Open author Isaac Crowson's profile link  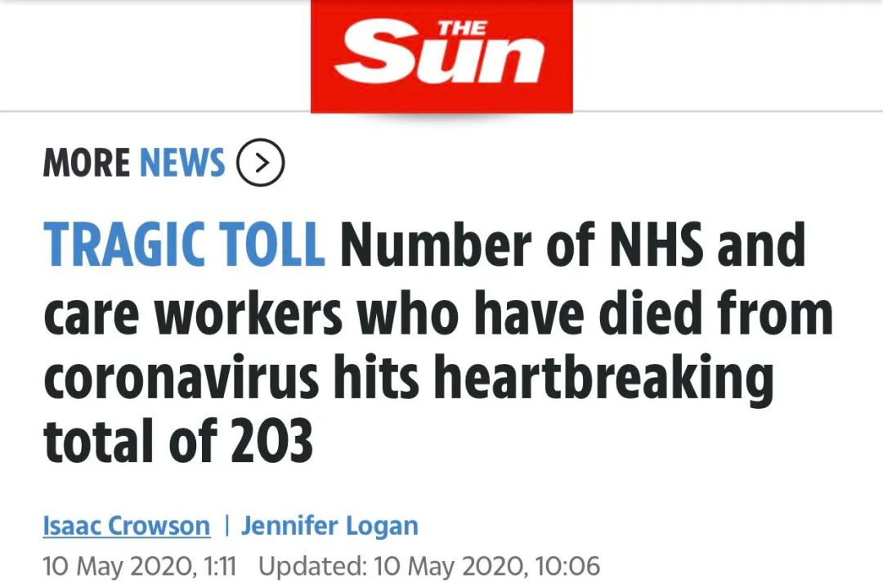[x=126, y=525]
